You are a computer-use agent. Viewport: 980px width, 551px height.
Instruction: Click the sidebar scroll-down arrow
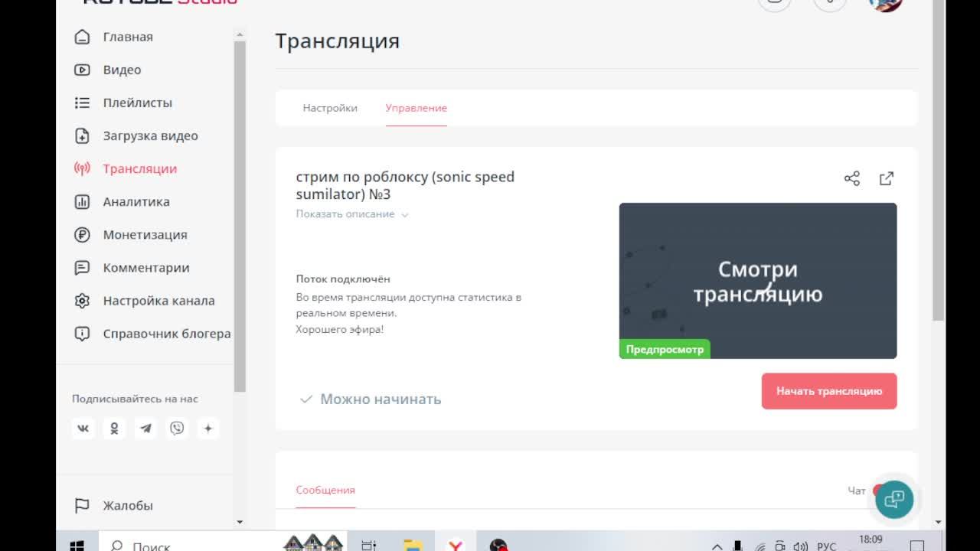240,522
